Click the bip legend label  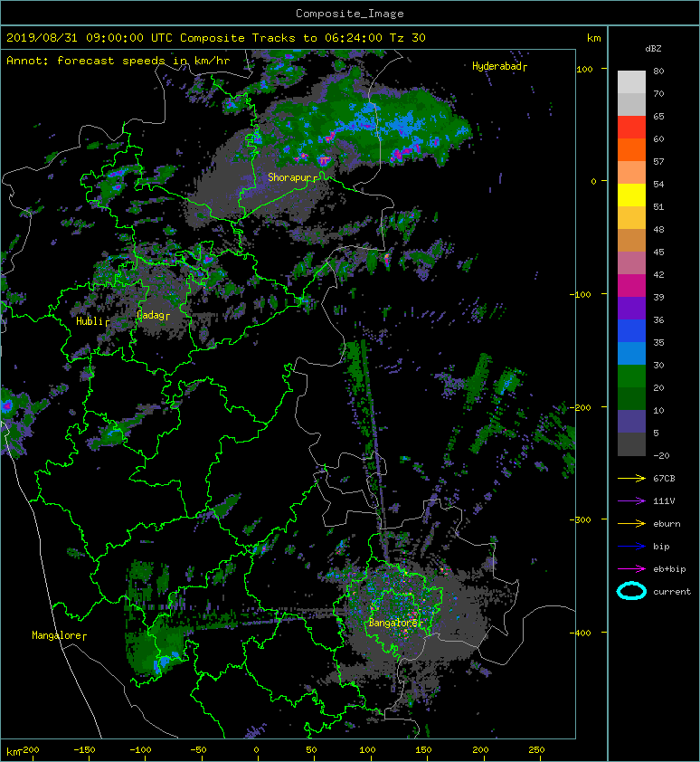[x=661, y=547]
